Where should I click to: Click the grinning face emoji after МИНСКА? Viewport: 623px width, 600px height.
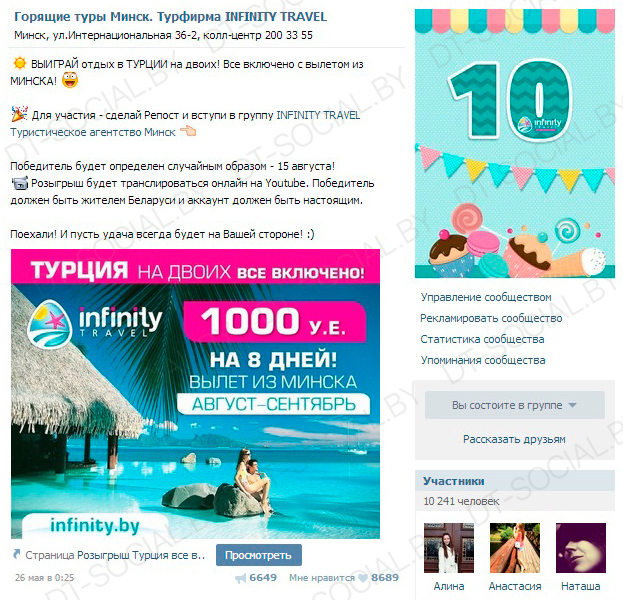coord(70,80)
